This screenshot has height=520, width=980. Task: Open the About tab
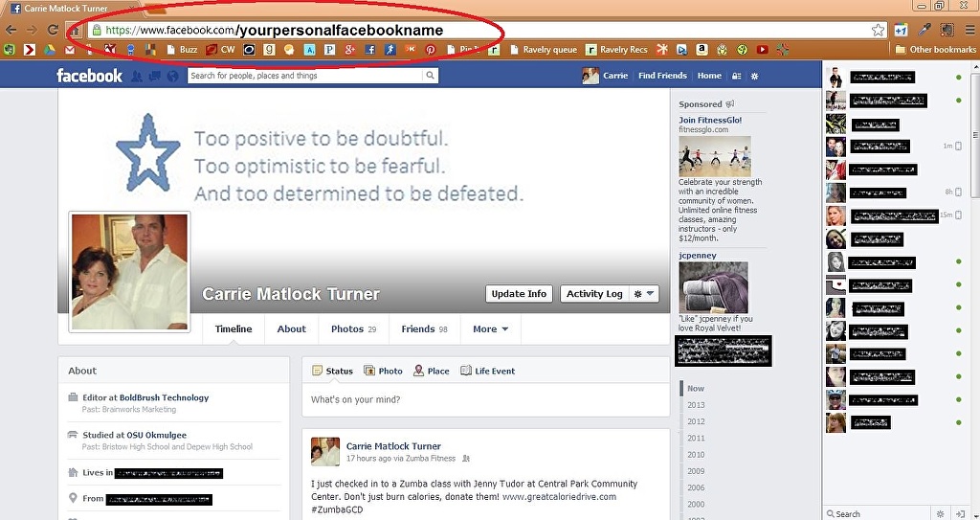(292, 329)
